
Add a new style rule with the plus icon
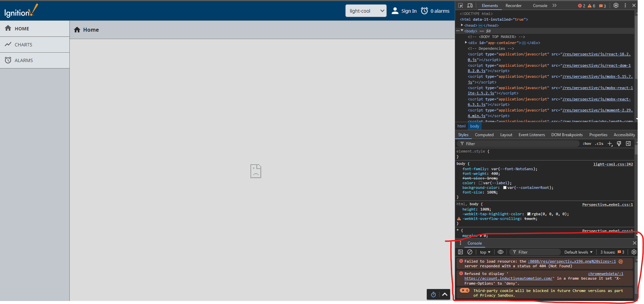610,144
